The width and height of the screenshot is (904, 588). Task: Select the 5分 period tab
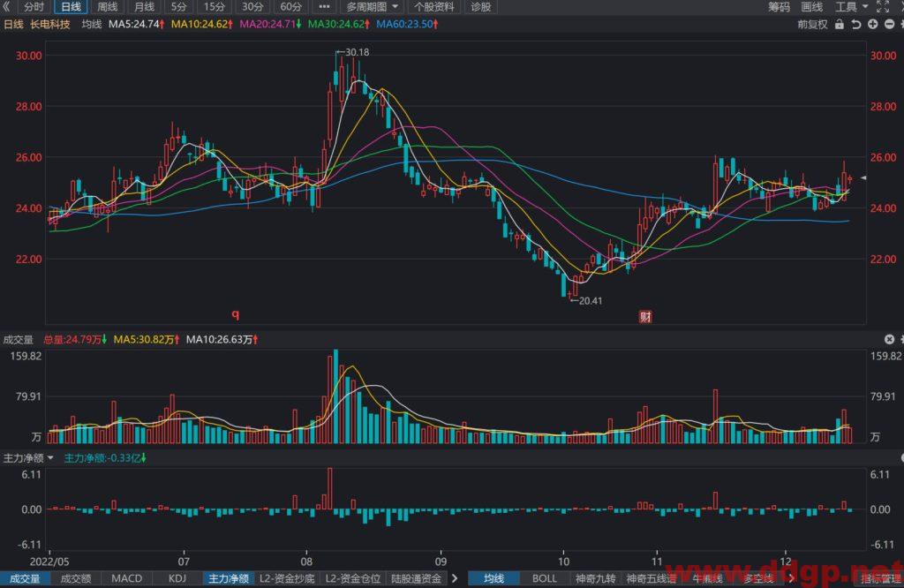tap(178, 7)
